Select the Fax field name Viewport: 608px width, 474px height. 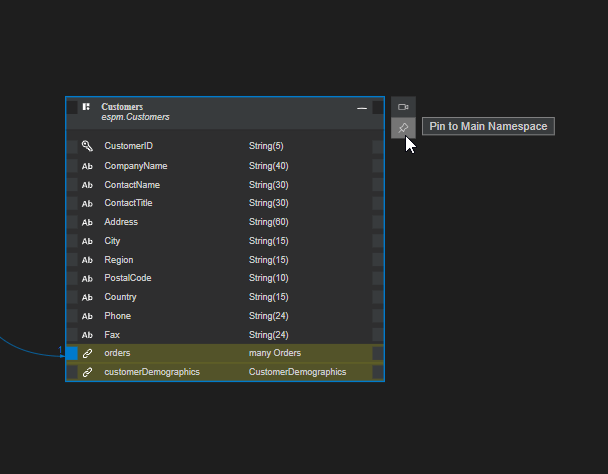tap(112, 335)
